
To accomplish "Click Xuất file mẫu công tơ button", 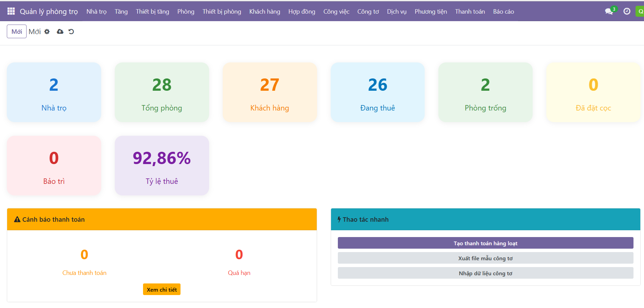I will point(485,258).
